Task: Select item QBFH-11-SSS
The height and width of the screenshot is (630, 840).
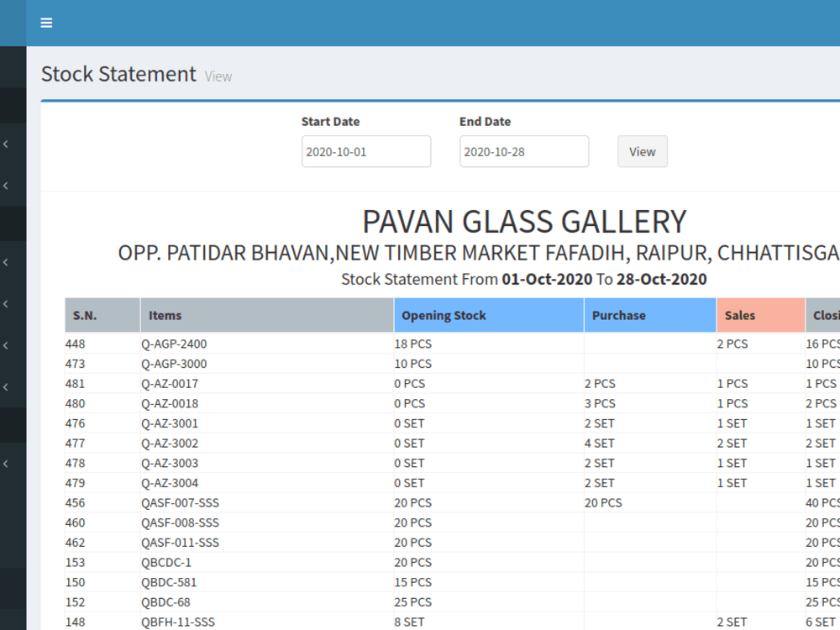Action: (178, 622)
